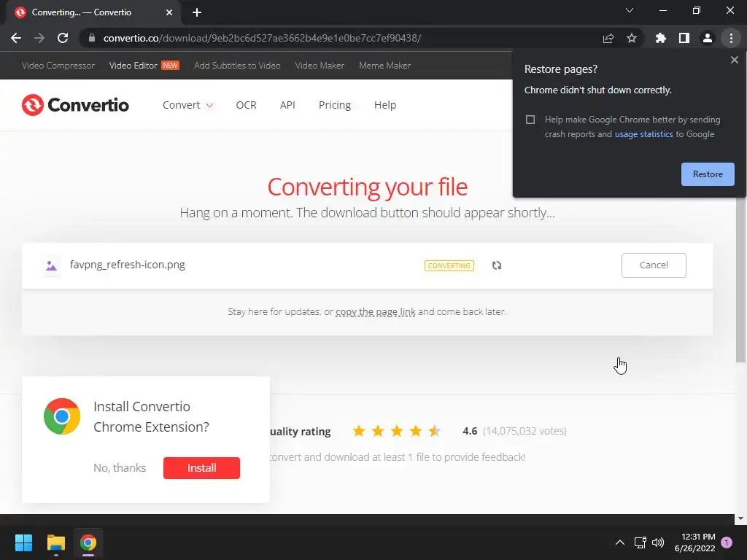This screenshot has height=560, width=747.
Task: Expand the Convert dropdown menu
Action: pos(187,105)
